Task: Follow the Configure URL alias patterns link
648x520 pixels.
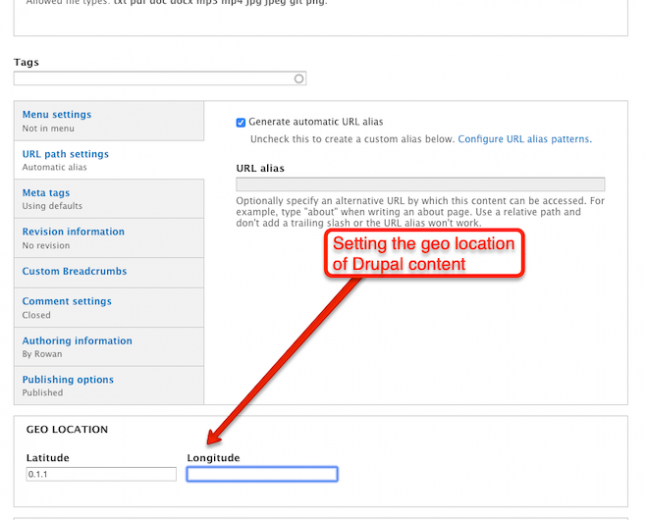Action: (524, 139)
